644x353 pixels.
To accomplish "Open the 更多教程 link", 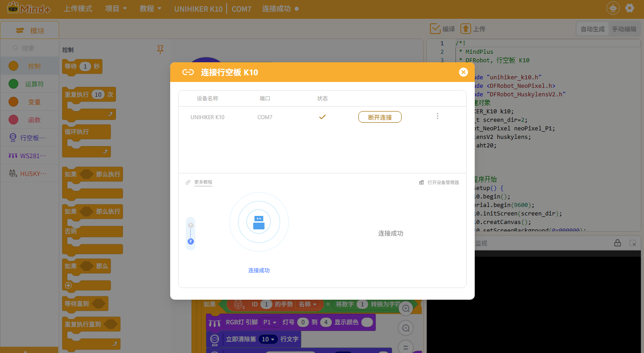I will [203, 182].
